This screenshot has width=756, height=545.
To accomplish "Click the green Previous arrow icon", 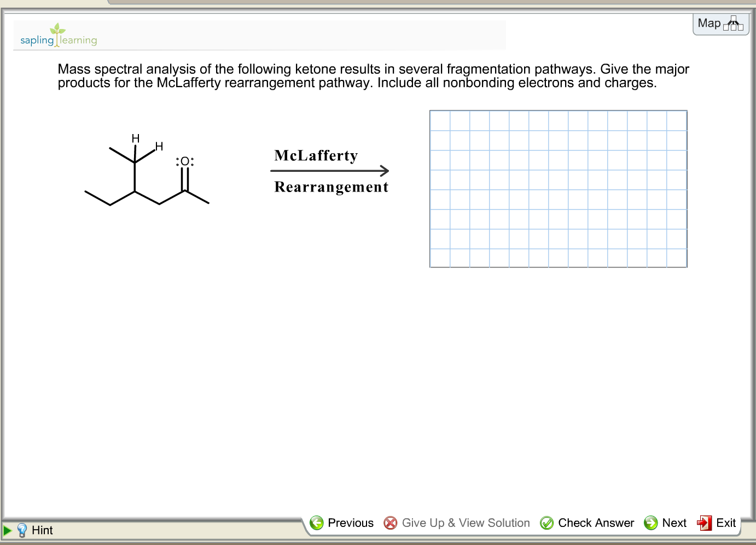I will pos(317,523).
